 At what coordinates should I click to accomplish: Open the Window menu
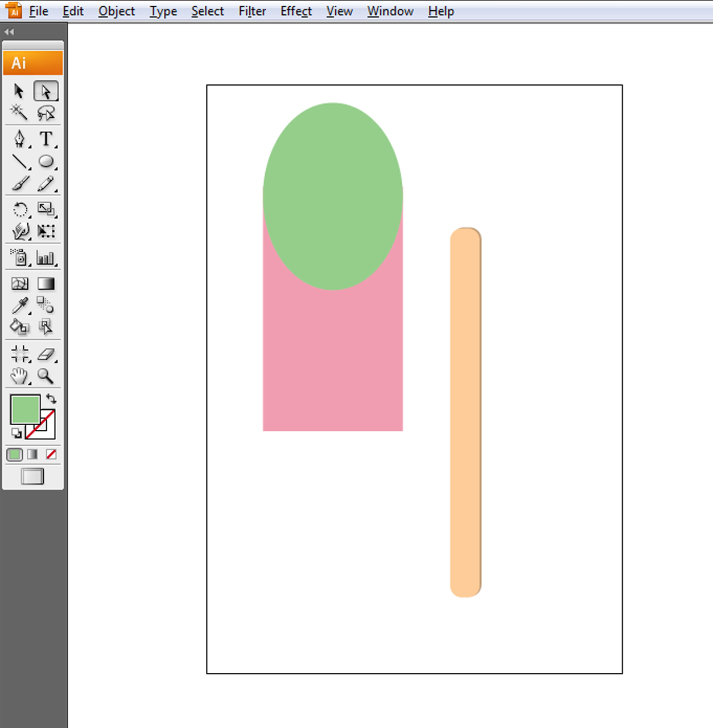pyautogui.click(x=390, y=11)
